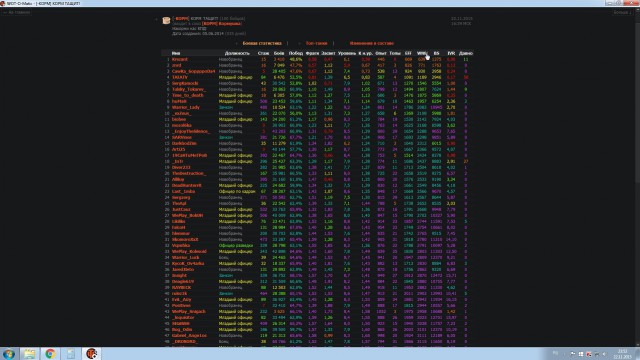Sort table by Побед column
The width and height of the screenshot is (640, 360).
(296, 53)
